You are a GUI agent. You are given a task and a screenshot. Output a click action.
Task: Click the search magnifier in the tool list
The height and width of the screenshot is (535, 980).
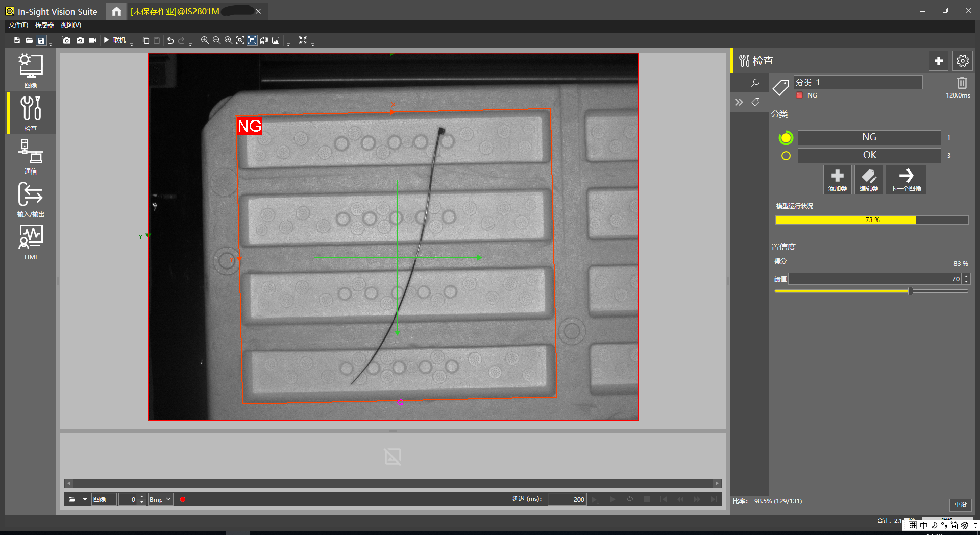click(755, 82)
